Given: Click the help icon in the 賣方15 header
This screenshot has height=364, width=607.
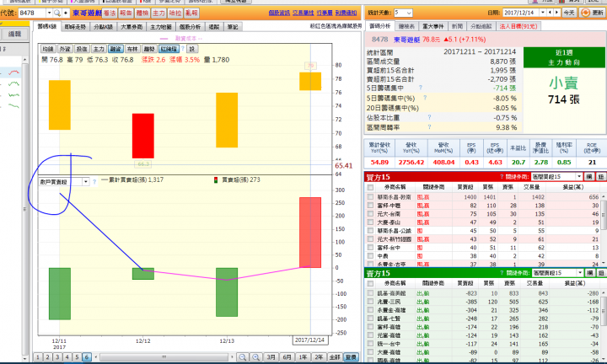Looking at the screenshot, I should (502, 273).
